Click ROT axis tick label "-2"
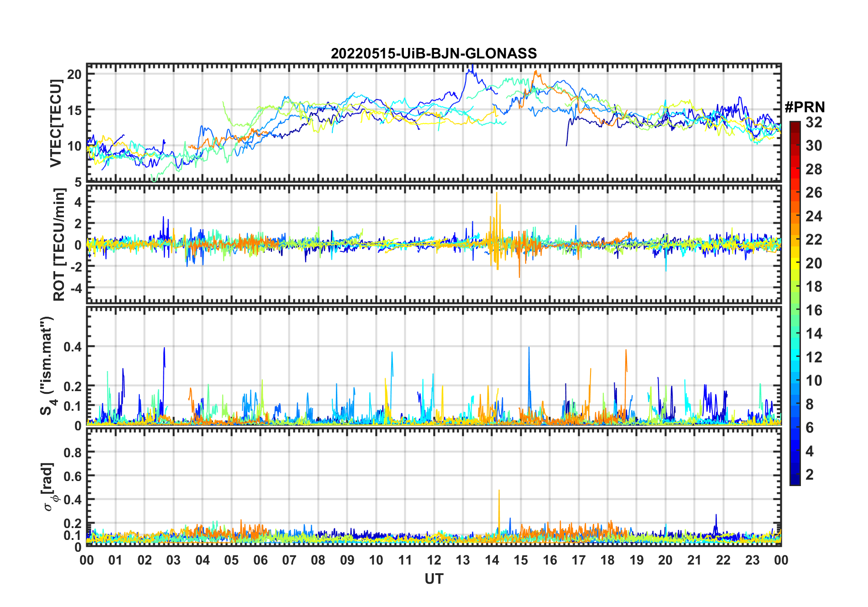This screenshot has height=607, width=868. pos(76,267)
